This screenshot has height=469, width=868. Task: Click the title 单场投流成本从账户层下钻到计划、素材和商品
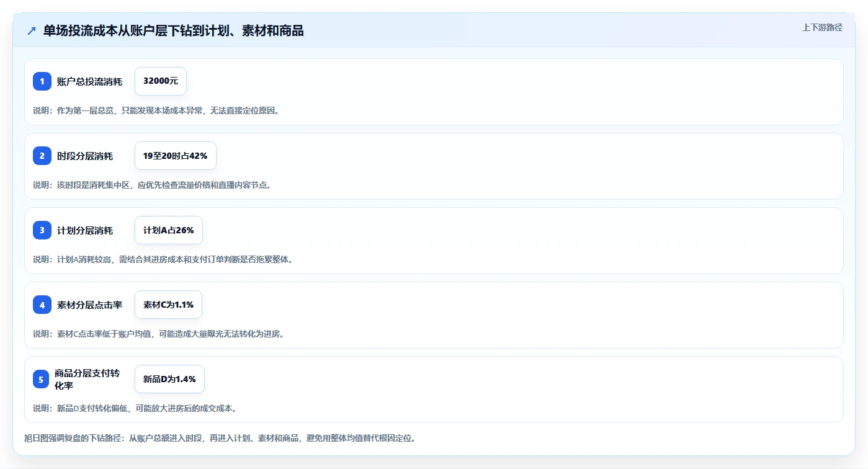click(x=173, y=31)
